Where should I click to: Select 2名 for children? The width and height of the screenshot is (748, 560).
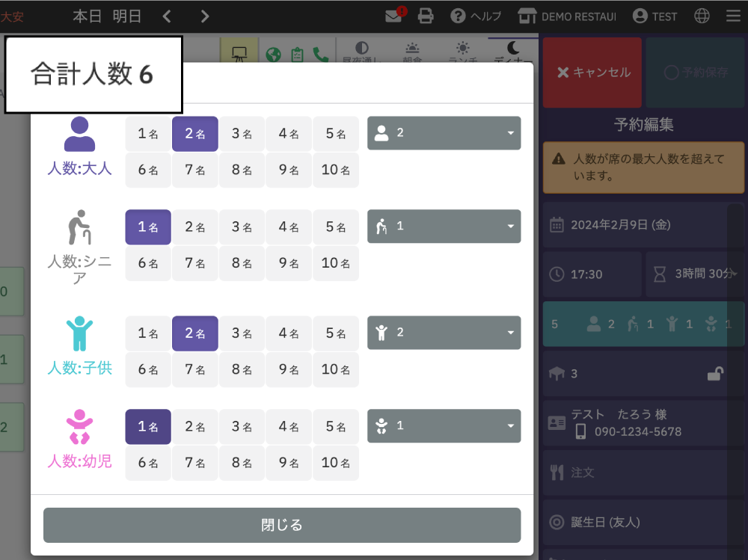(195, 333)
